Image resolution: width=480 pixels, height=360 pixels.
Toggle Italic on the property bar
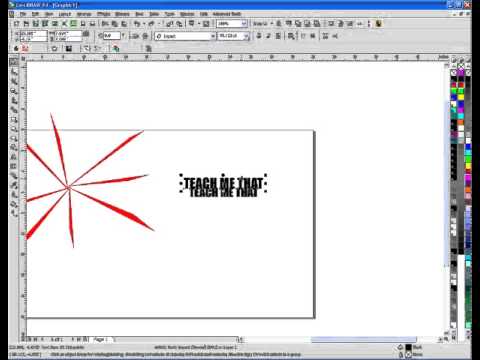click(x=268, y=36)
